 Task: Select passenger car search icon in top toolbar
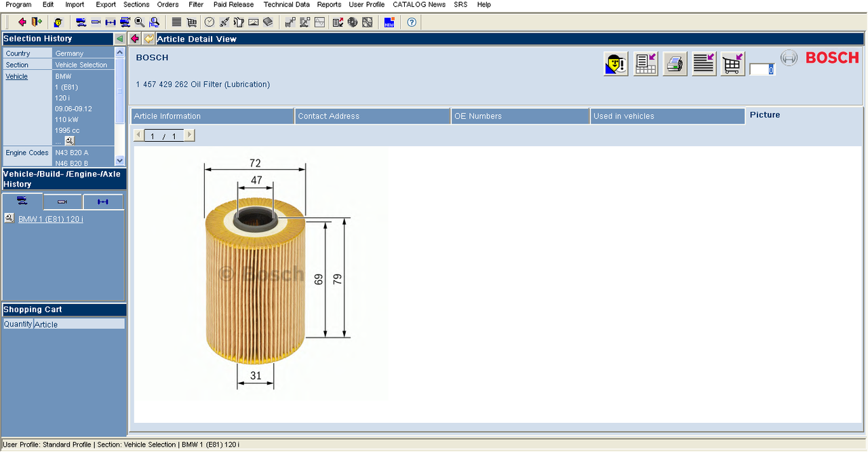81,22
